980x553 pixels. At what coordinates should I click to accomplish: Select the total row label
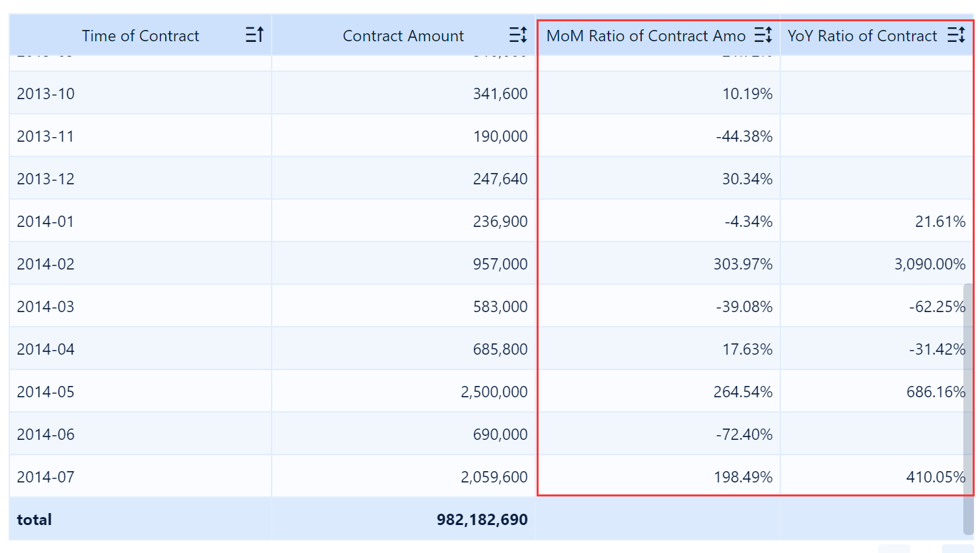(x=35, y=520)
